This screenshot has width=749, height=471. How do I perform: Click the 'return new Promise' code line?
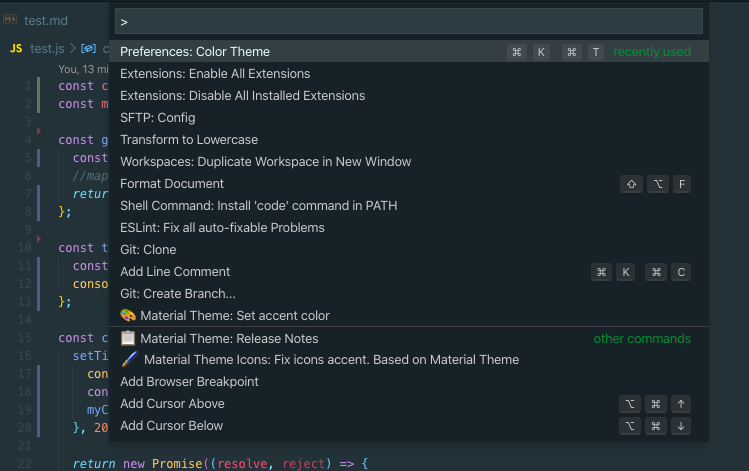(x=220, y=463)
